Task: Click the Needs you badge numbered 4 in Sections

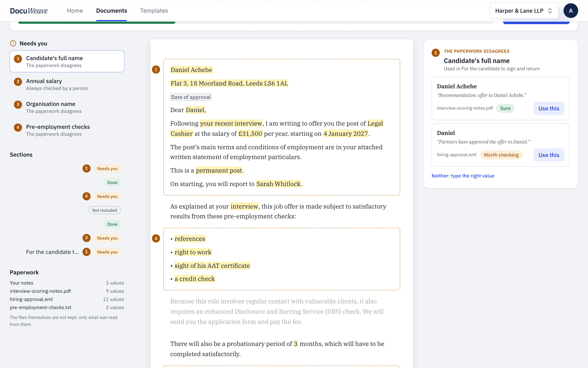Action: (x=107, y=196)
